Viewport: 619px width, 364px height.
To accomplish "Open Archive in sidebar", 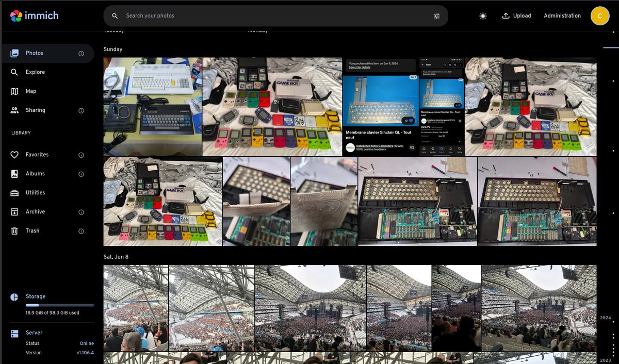I will click(x=47, y=212).
